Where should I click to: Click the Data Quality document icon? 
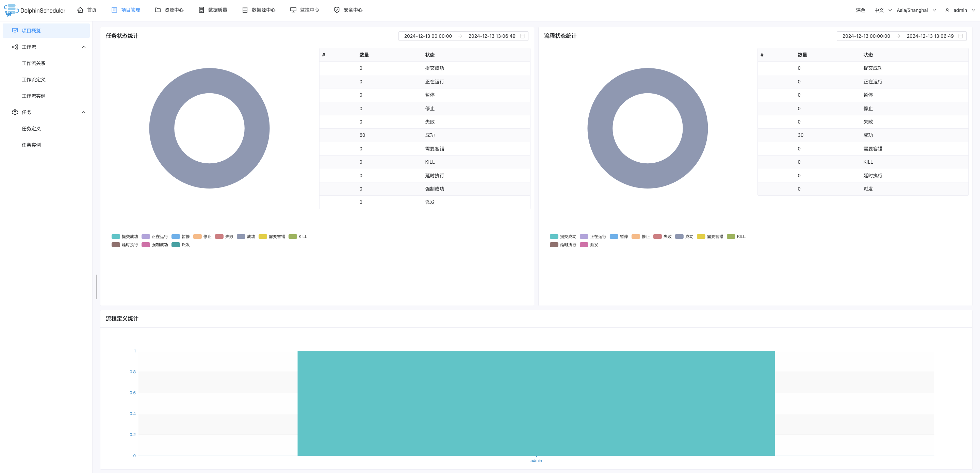click(201, 10)
